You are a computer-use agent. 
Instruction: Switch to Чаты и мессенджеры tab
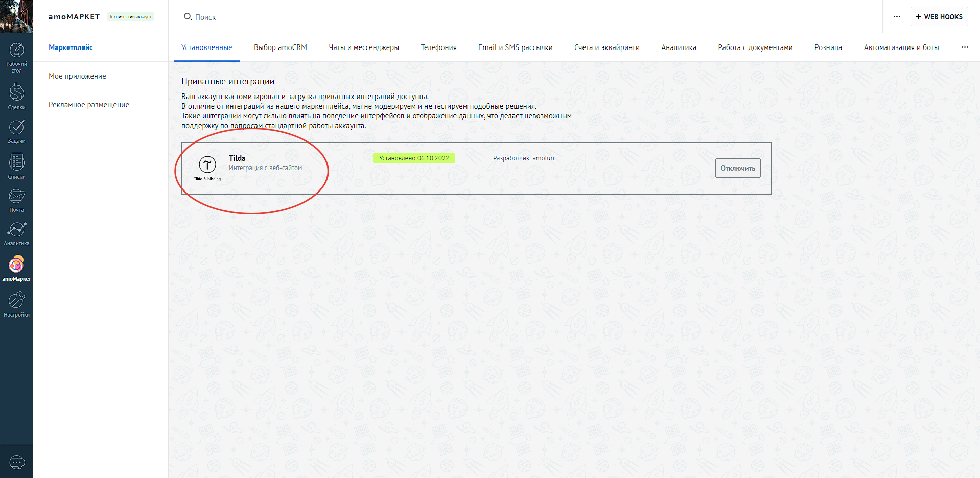[x=363, y=47]
